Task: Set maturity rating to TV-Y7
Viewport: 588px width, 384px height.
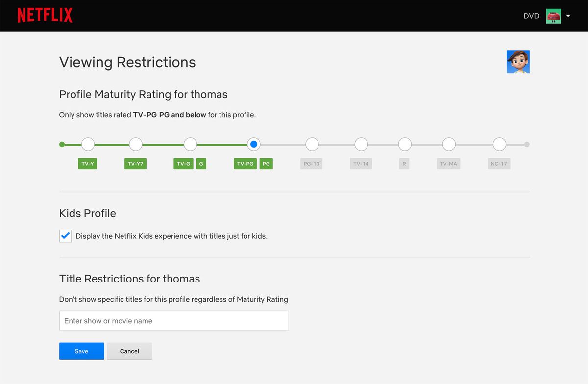Action: pyautogui.click(x=136, y=144)
